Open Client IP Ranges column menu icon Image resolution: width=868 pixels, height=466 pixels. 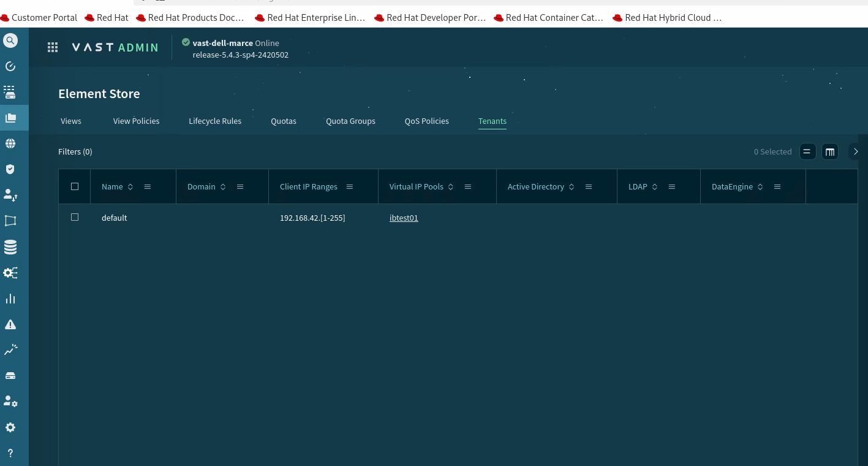(x=350, y=186)
